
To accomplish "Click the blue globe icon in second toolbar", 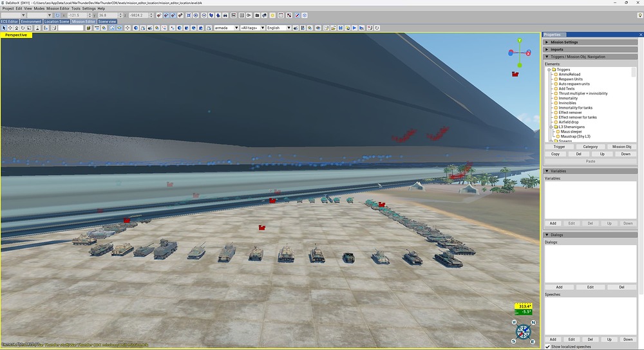I will click(136, 28).
